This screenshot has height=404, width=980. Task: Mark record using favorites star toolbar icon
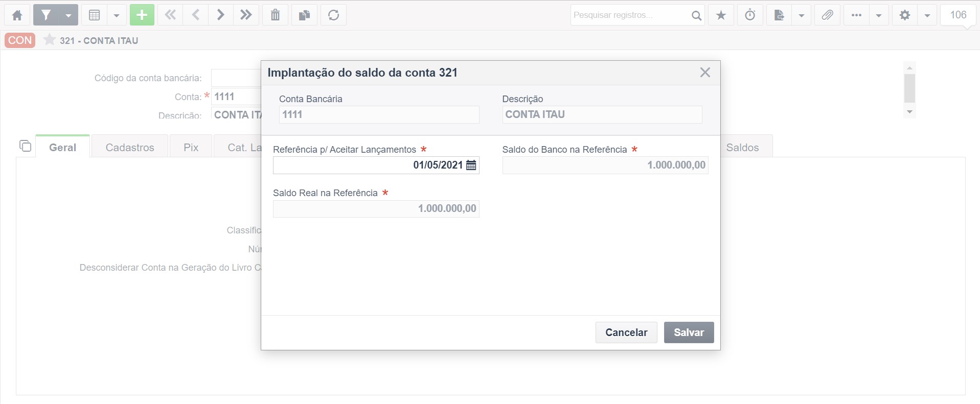click(x=721, y=15)
